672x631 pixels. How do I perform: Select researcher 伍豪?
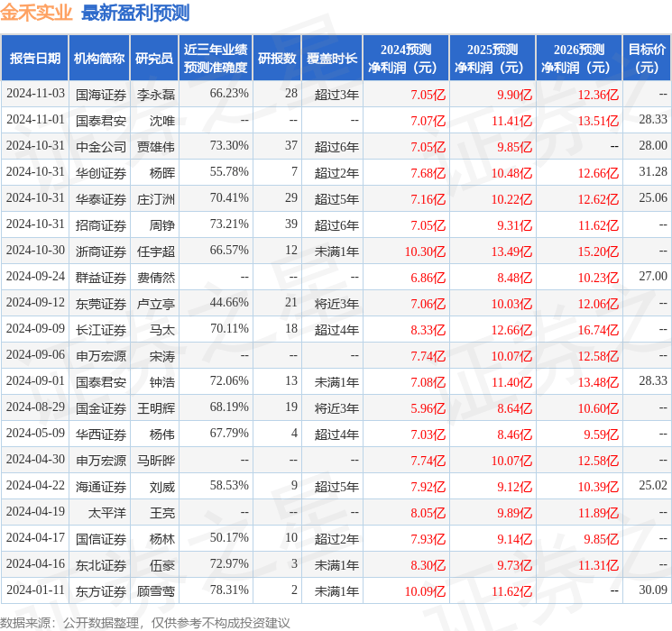(162, 565)
